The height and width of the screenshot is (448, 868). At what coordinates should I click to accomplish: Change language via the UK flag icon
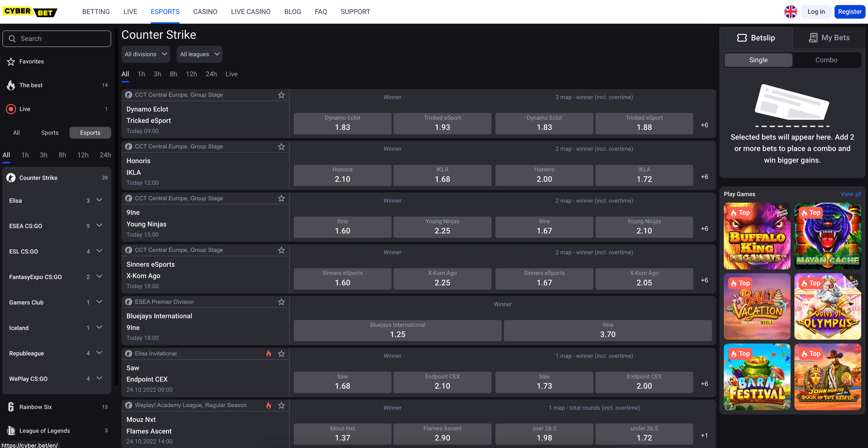791,12
